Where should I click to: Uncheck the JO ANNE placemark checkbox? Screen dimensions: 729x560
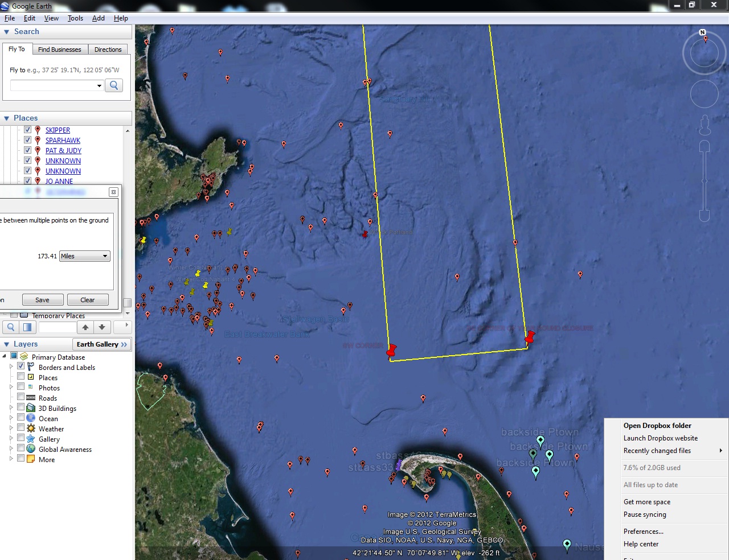27,181
